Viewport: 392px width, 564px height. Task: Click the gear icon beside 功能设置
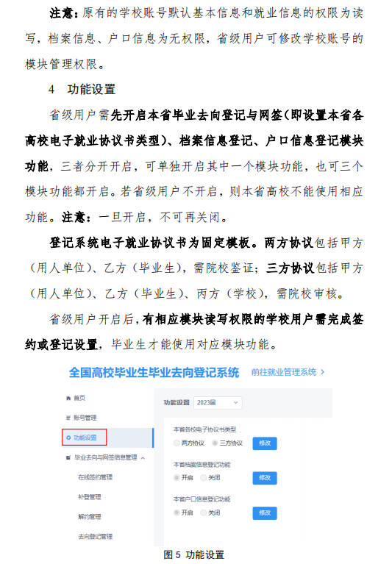click(68, 438)
